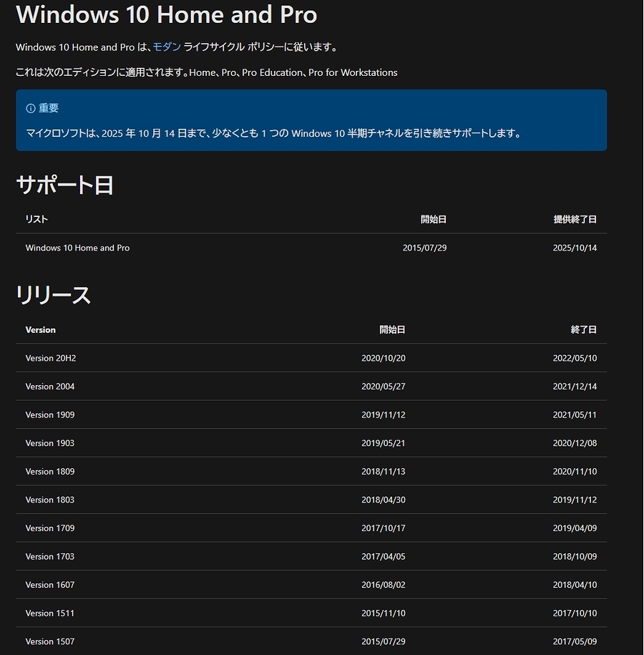The width and height of the screenshot is (644, 655).
Task: Select Version 2004 end date 2021/12/14
Action: (575, 387)
